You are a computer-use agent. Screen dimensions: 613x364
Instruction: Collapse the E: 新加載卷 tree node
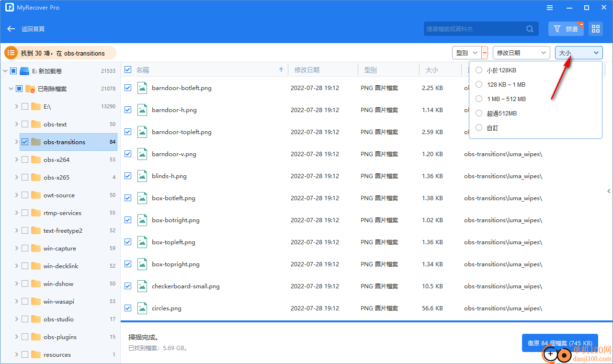click(5, 71)
